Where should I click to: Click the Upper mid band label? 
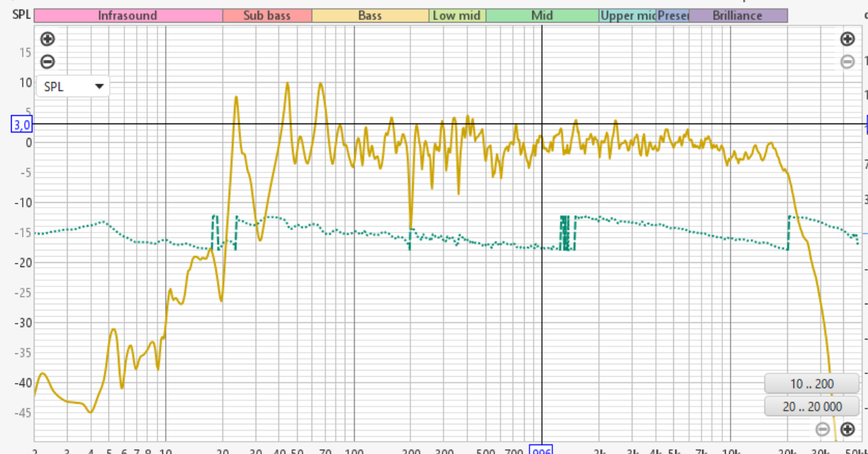(x=628, y=15)
